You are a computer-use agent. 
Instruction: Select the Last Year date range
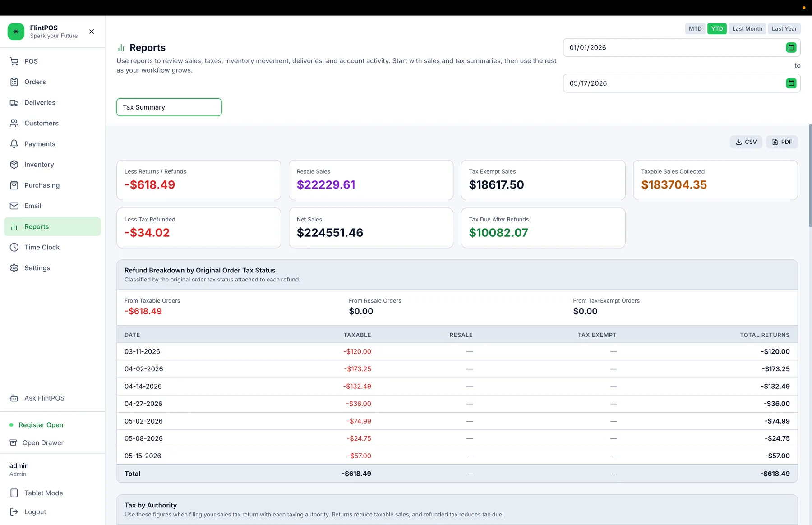(x=784, y=29)
